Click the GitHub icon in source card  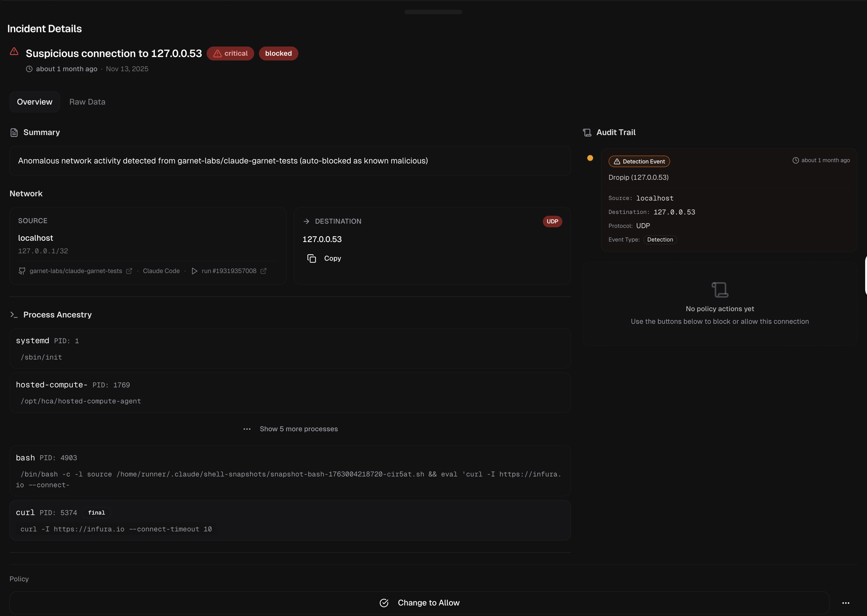pos(22,271)
